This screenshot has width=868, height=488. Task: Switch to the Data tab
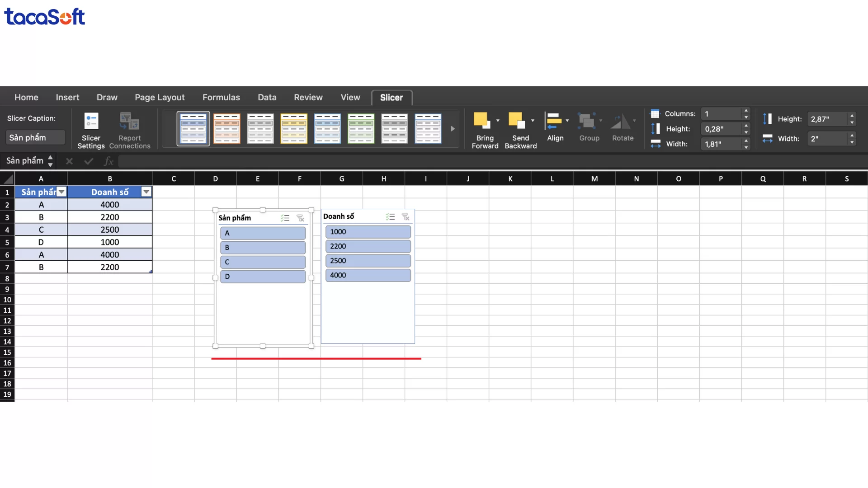click(267, 97)
